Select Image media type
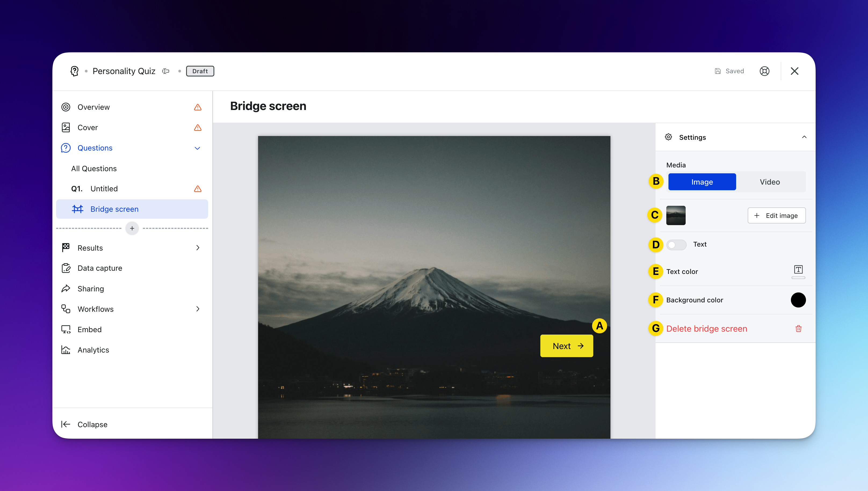 point(702,182)
